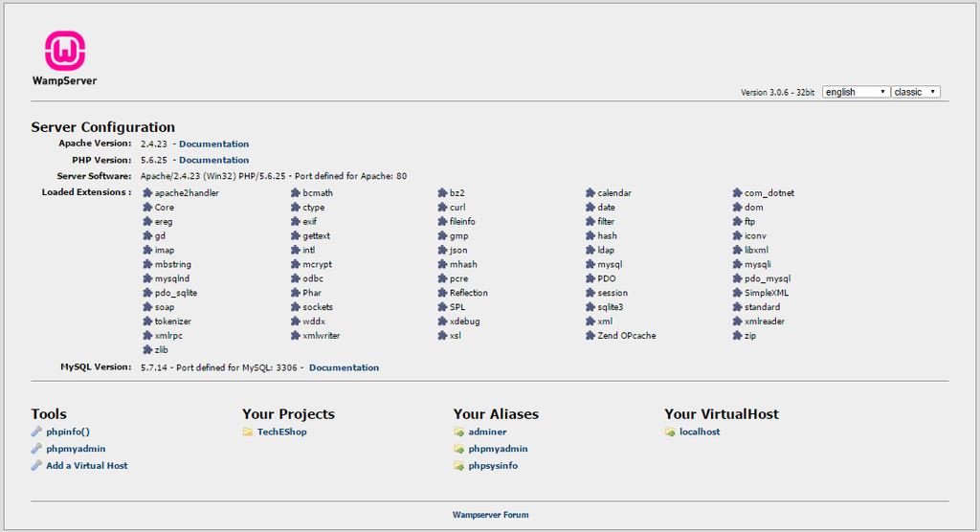Open the MySQL Documentation link
980x532 pixels.
pos(344,367)
